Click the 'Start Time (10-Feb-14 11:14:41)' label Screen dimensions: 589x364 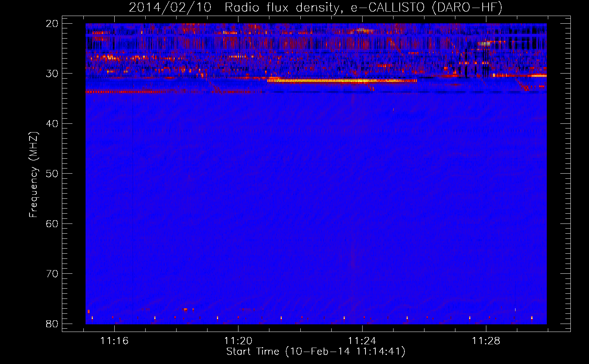pos(316,352)
